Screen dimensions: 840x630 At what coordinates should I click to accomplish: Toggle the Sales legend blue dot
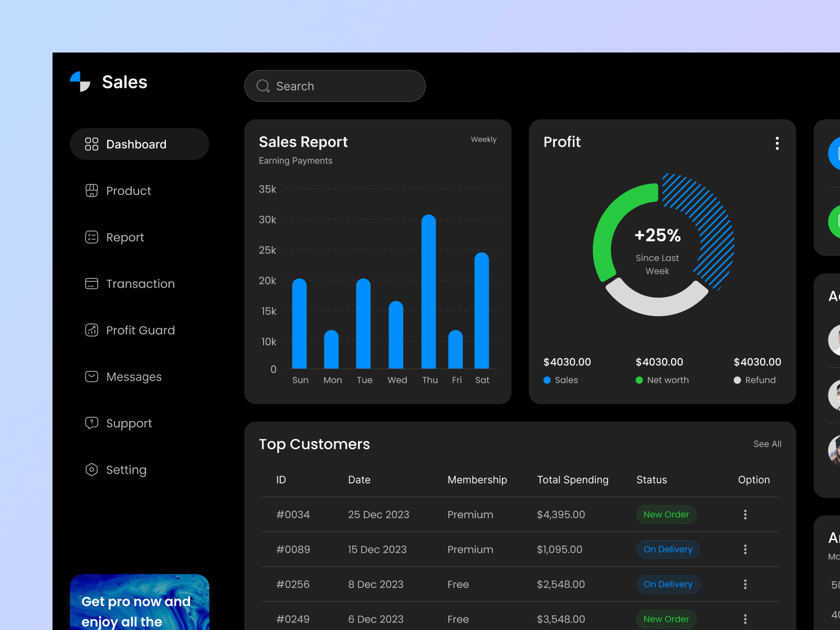[547, 380]
